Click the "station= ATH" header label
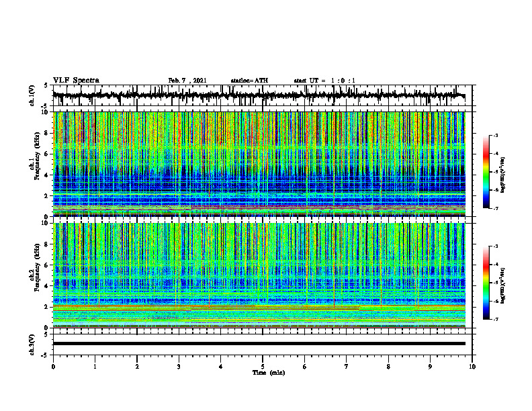The image size is (532, 411). pos(249,81)
